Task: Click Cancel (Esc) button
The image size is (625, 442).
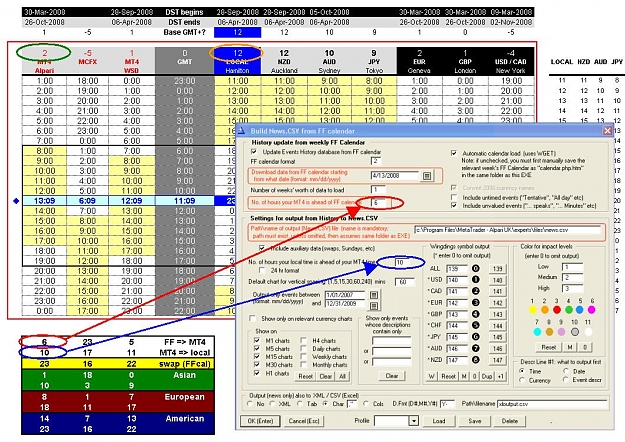Action: [304, 421]
